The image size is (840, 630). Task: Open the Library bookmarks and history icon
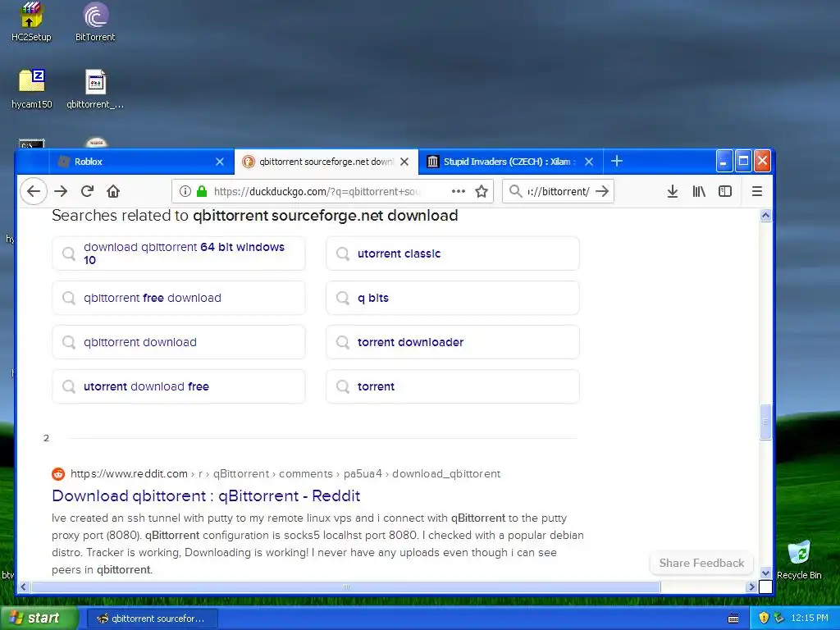(699, 191)
